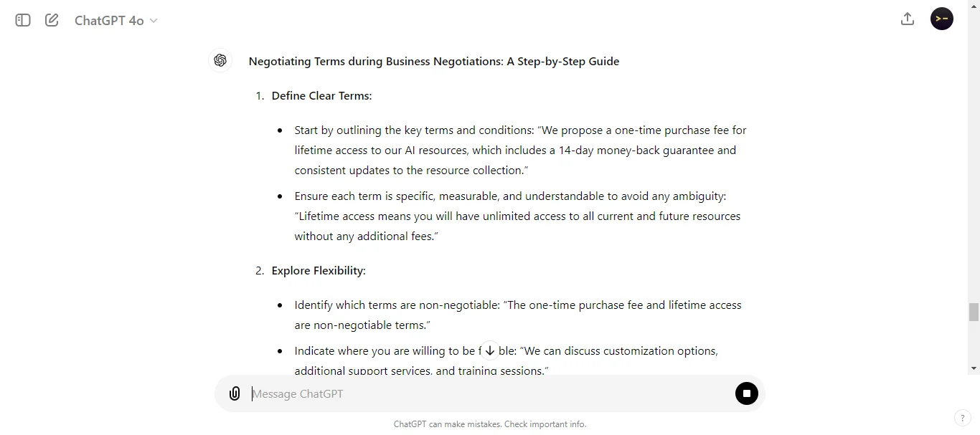The width and height of the screenshot is (980, 435).
Task: Open help via the question mark icon
Action: tap(962, 418)
